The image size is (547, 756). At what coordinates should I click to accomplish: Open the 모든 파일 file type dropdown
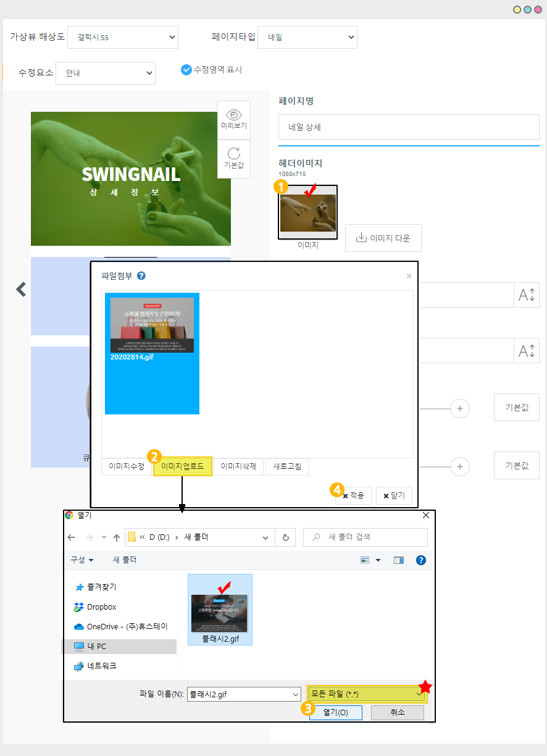tap(367, 694)
